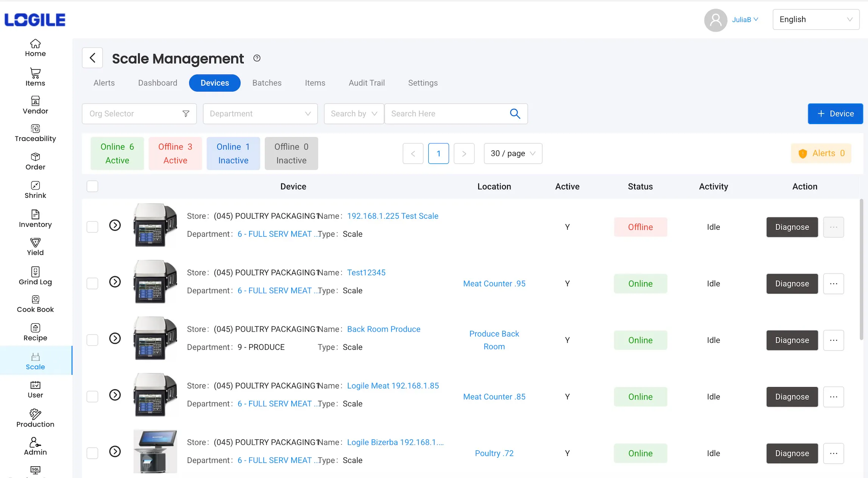The height and width of the screenshot is (478, 868).
Task: Select the Back Room Produce row checkbox
Action: tap(92, 340)
